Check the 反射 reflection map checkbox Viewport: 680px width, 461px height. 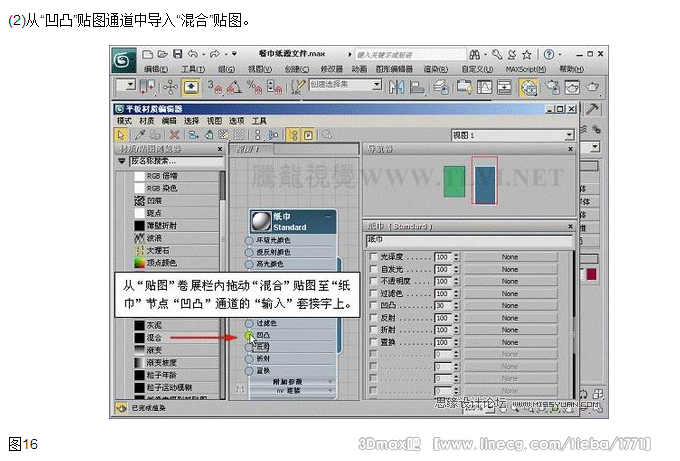[x=373, y=317]
